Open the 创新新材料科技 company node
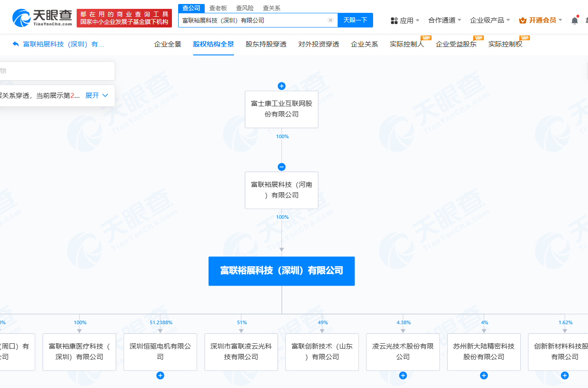This screenshot has height=388, width=588. (x=558, y=352)
